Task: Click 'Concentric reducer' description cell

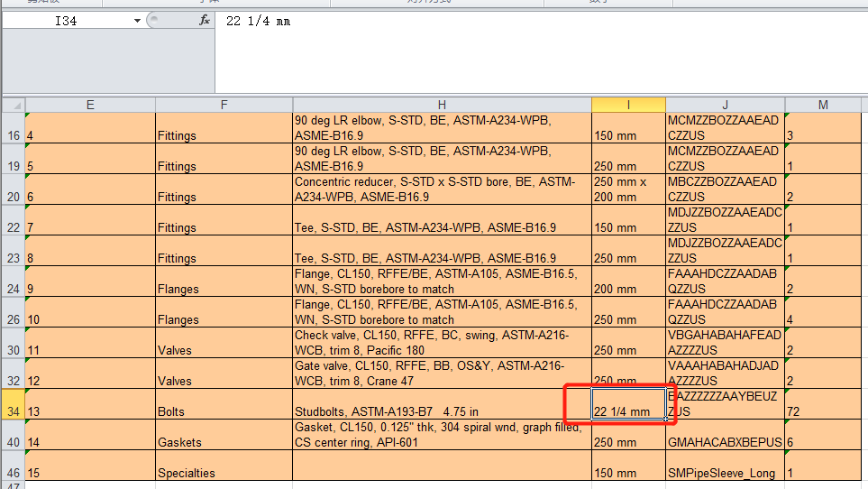Action: (442, 189)
